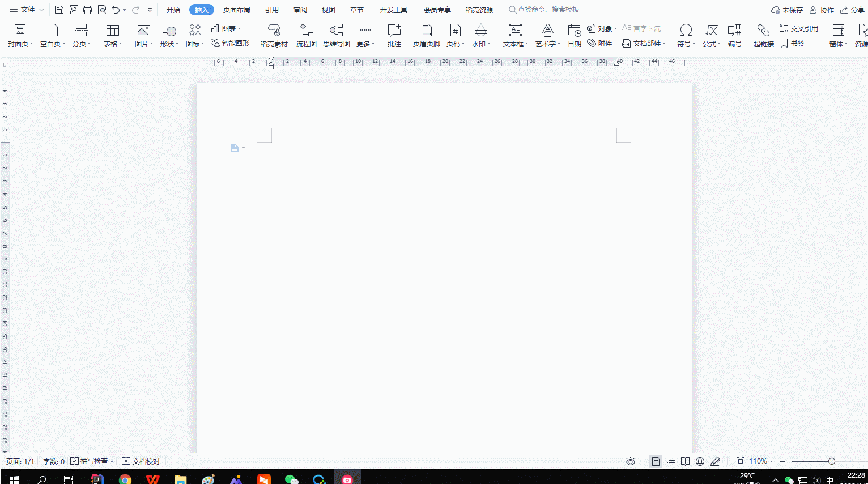868x484 pixels.
Task: Add a bookmark (书签)
Action: coord(793,43)
